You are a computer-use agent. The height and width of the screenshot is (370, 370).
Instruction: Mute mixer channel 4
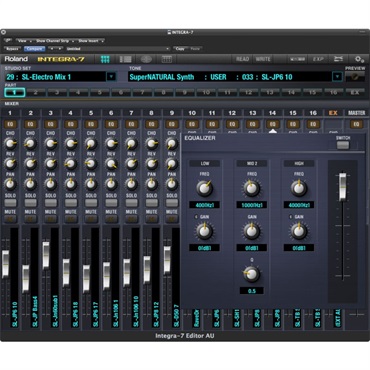tap(71, 219)
